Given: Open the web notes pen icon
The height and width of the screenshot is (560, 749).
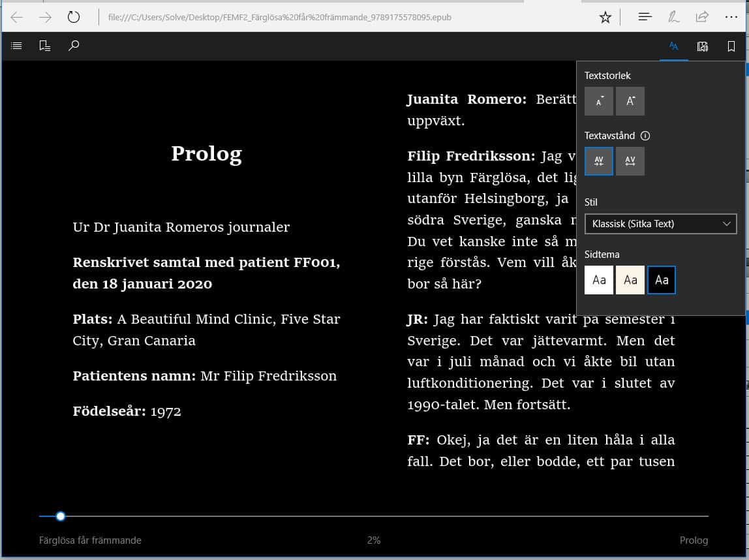Looking at the screenshot, I should coord(673,17).
